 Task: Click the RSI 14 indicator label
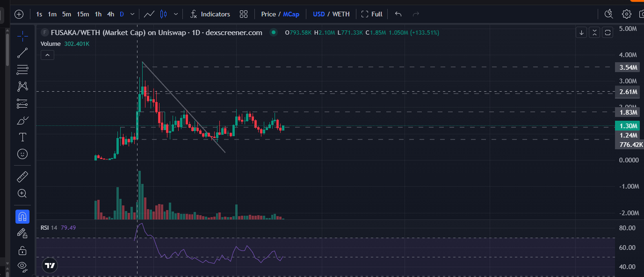pos(49,228)
